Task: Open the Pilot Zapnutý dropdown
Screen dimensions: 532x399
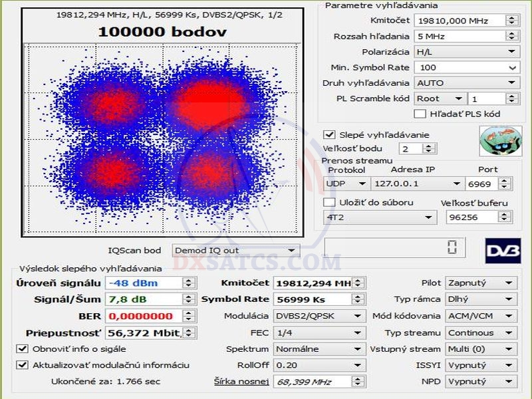Action: [481, 283]
